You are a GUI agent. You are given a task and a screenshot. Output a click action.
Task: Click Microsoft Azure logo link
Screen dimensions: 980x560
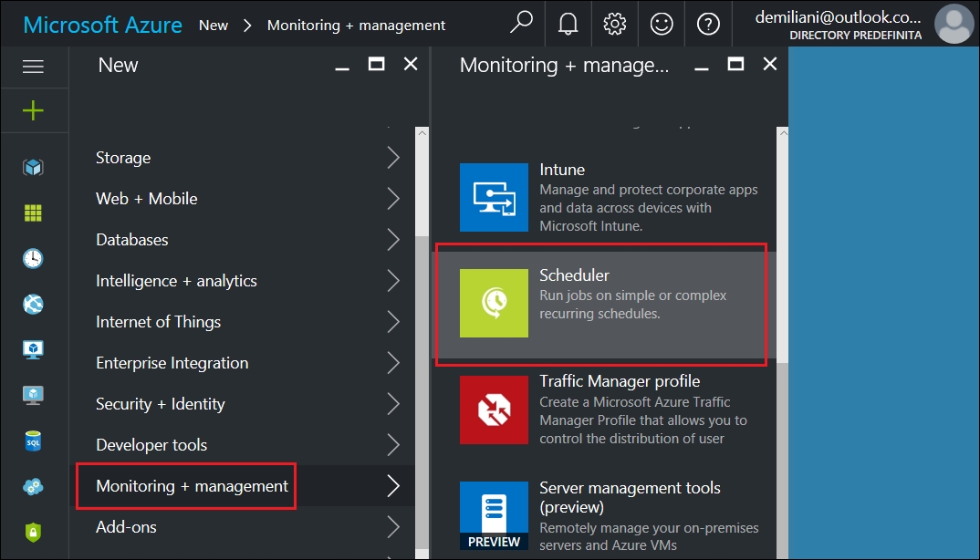[102, 25]
